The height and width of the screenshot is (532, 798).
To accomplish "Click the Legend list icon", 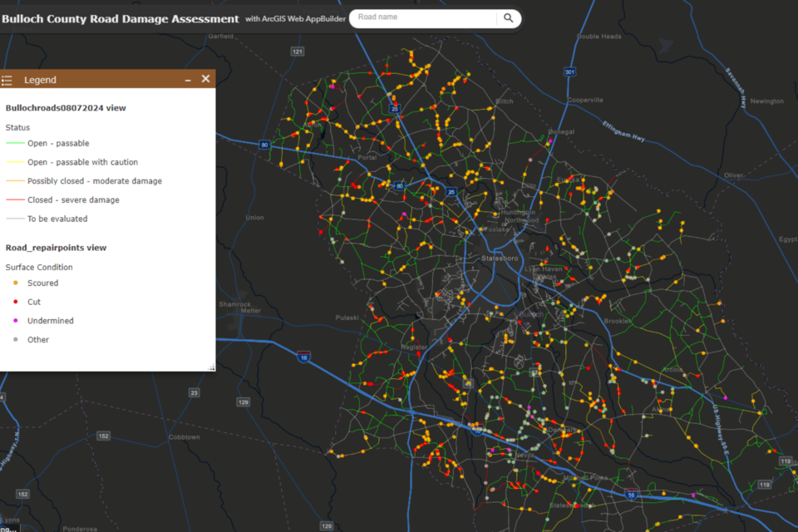I will (x=7, y=80).
